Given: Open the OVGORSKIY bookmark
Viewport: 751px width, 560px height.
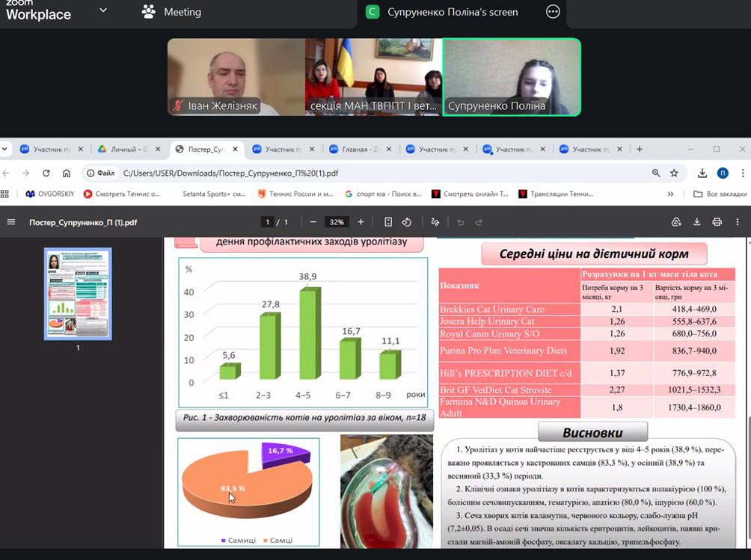Looking at the screenshot, I should pos(49,194).
